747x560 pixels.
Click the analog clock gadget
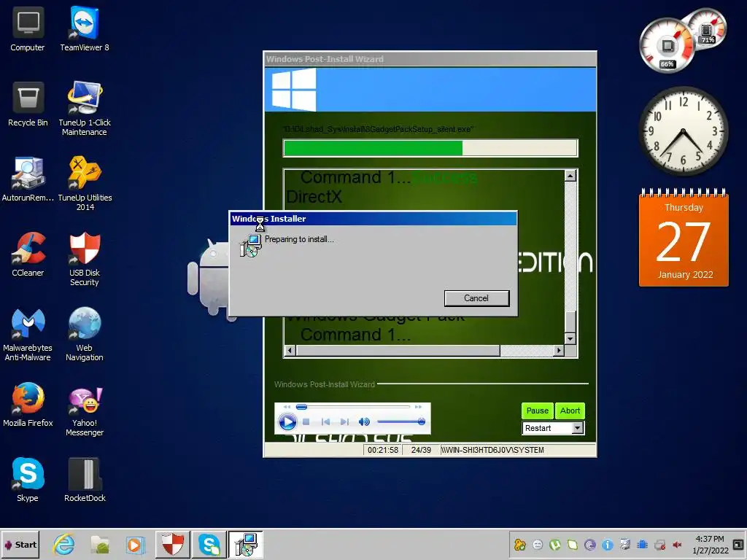coord(683,131)
